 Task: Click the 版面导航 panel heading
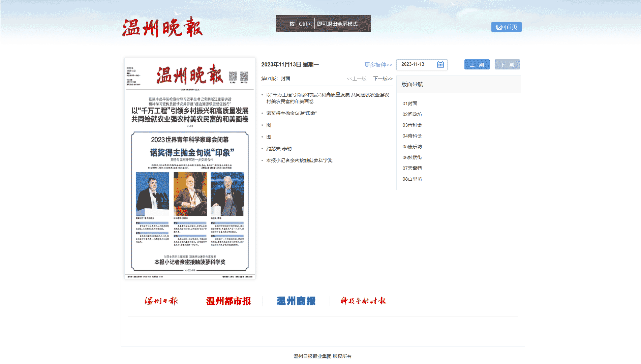(412, 84)
